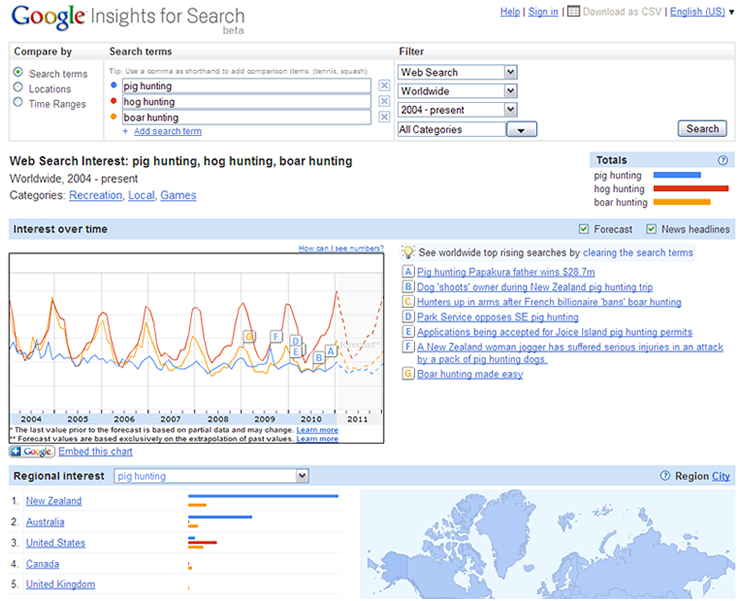
Task: Click the boar hunting orange totals bar
Action: coord(682,202)
